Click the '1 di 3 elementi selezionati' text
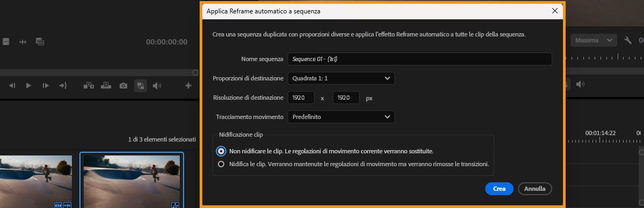 pos(162,139)
